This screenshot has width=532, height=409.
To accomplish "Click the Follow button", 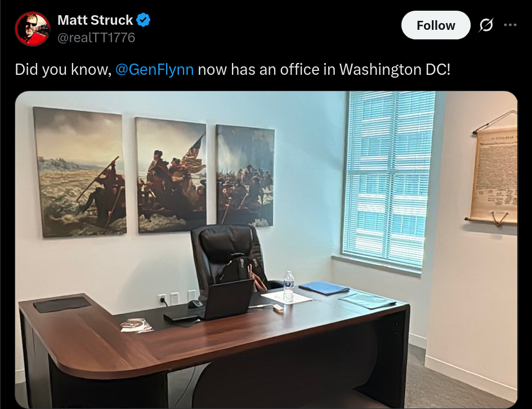I will point(436,25).
